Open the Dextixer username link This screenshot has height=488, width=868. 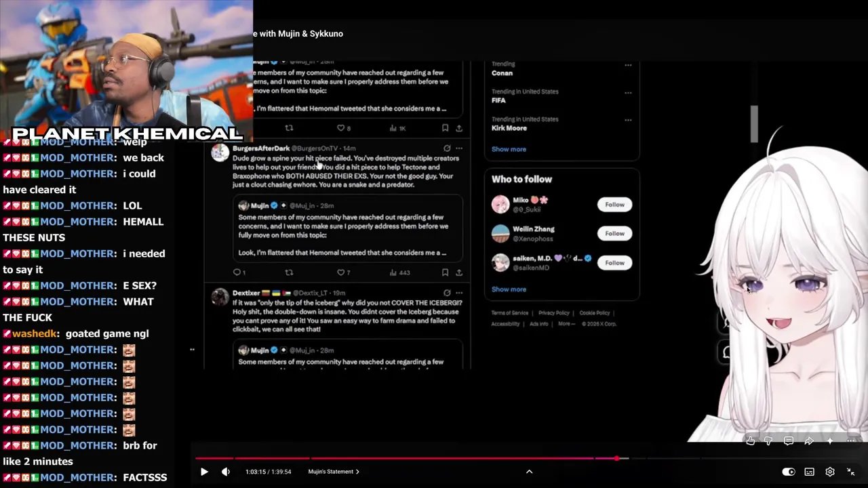246,293
